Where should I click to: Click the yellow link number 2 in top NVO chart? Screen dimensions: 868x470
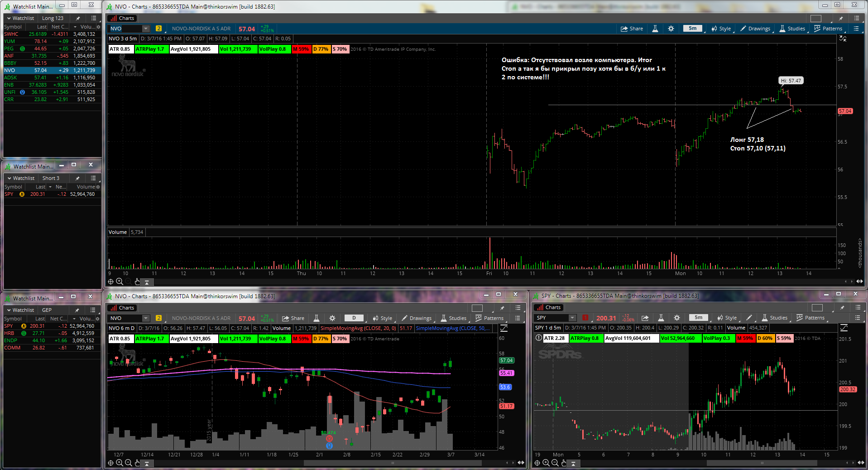[158, 29]
